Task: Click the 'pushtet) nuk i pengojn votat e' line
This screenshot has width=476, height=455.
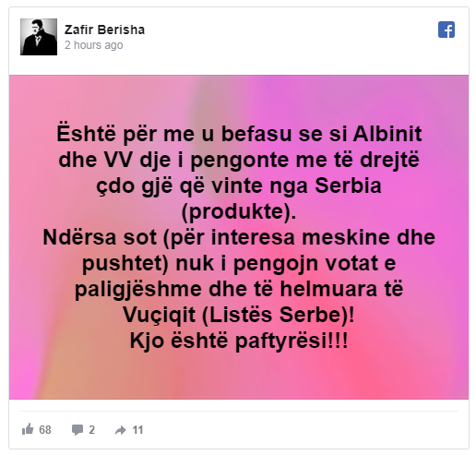Action: click(239, 264)
